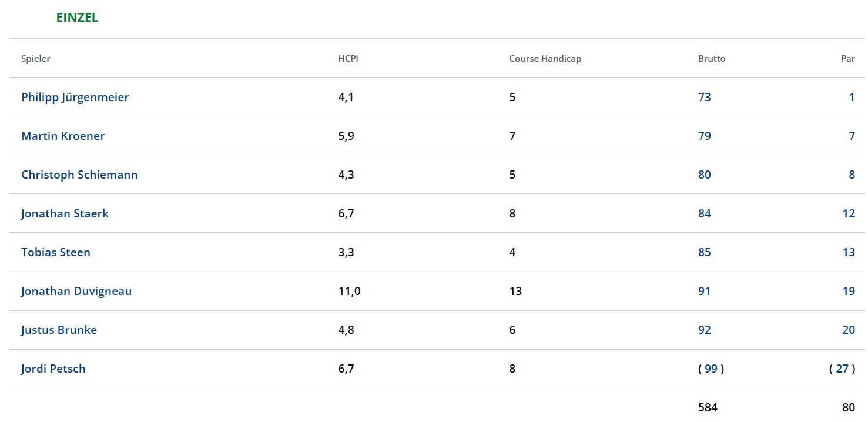This screenshot has width=868, height=422.
Task: Click the Spieler column header
Action: click(36, 58)
